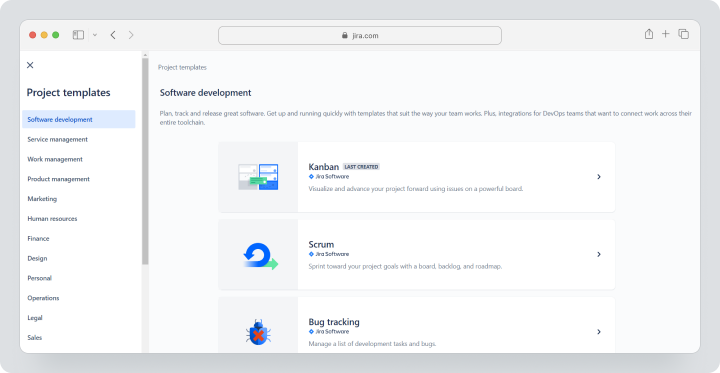720x373 pixels.
Task: Click Jira Software logo under Scrum
Action: pyautogui.click(x=329, y=254)
